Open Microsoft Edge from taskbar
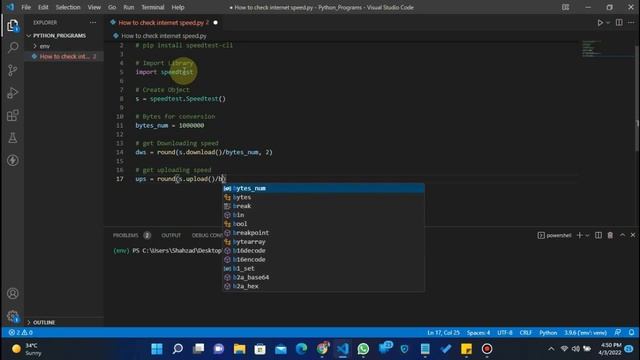 pos(301,349)
